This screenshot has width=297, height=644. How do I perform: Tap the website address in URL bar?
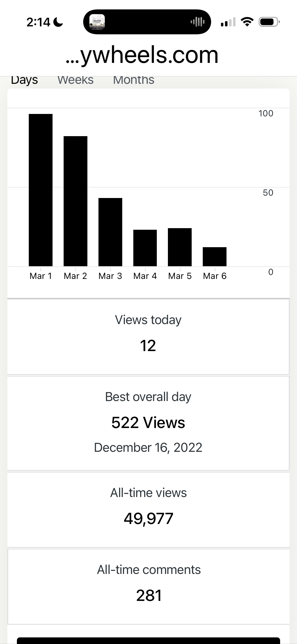142,55
